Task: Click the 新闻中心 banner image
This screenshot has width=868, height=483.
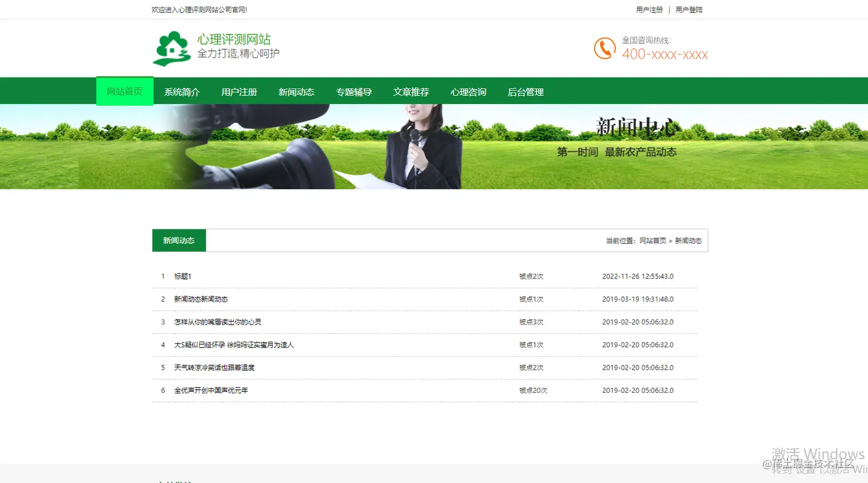Action: click(x=434, y=146)
